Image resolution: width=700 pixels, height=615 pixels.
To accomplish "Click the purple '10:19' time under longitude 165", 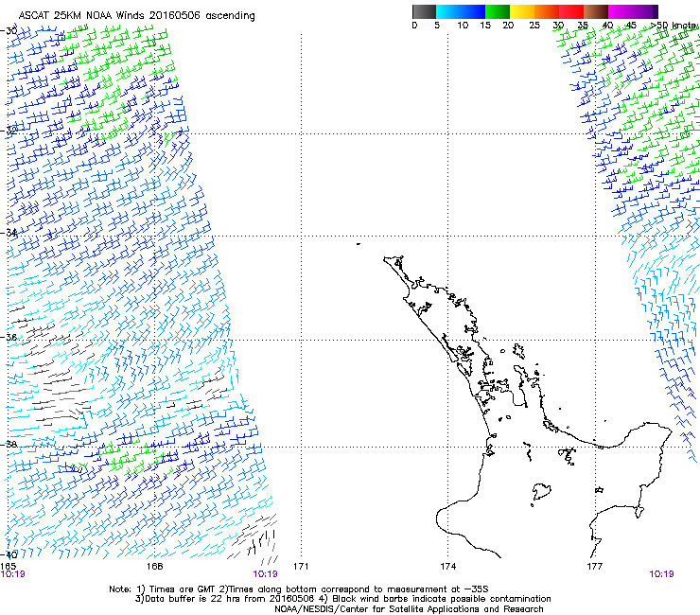I will [x=12, y=574].
